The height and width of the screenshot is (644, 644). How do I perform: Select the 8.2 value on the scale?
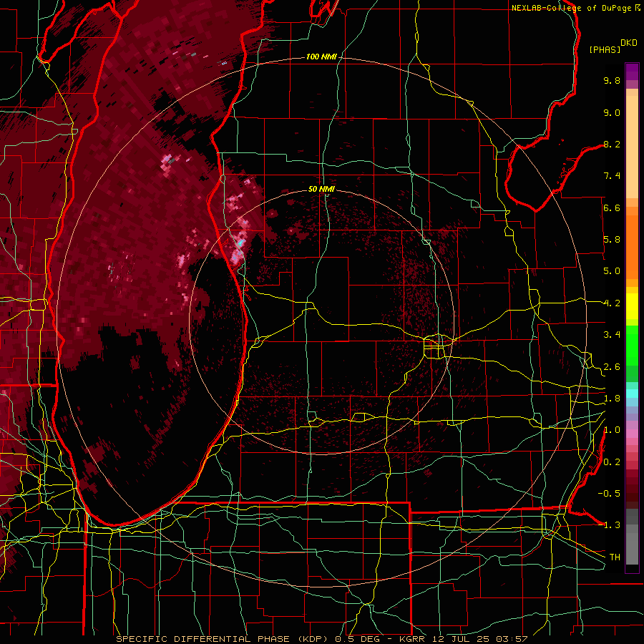[612, 144]
